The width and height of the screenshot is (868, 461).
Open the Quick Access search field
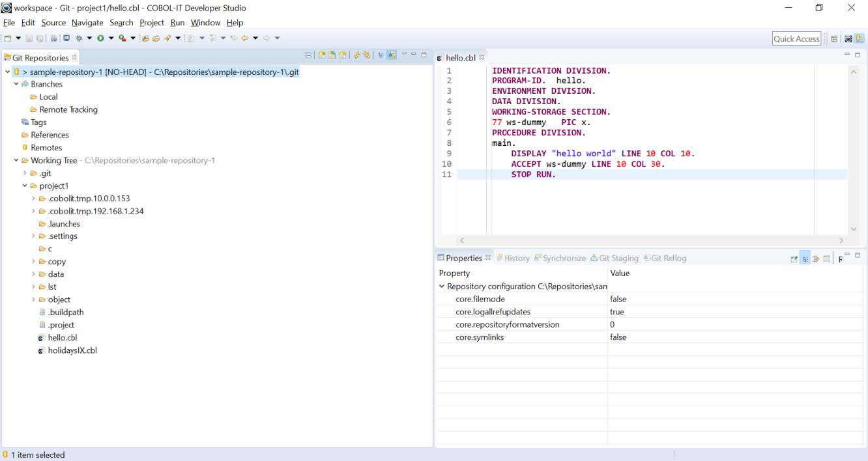tap(796, 38)
